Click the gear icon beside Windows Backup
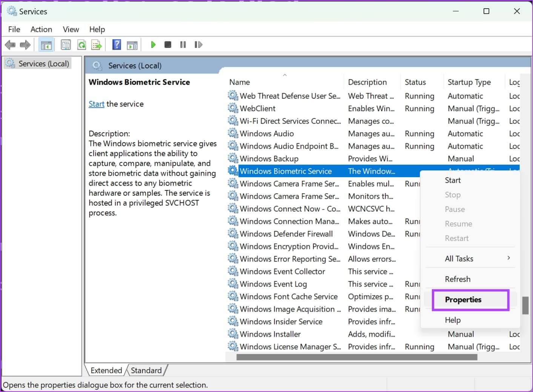 point(233,158)
